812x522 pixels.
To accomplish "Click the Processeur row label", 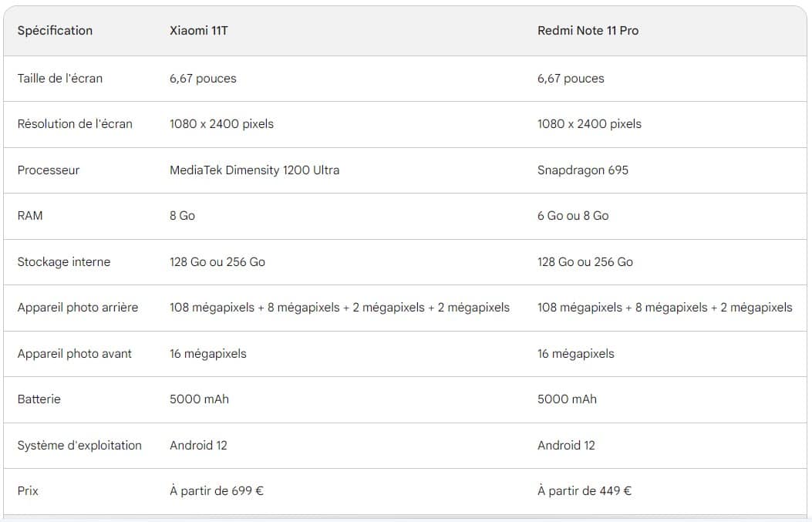I will pos(49,170).
